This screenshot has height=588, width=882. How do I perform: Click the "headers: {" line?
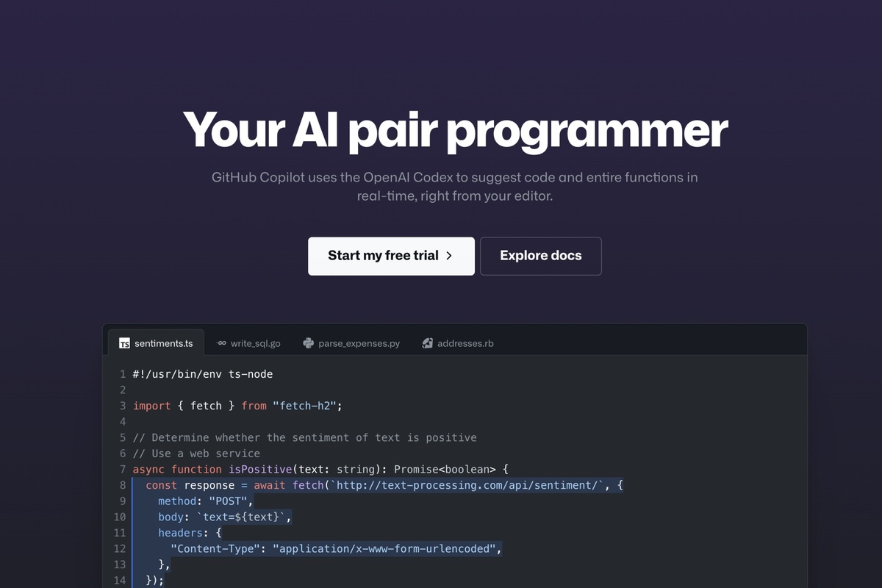coord(190,533)
